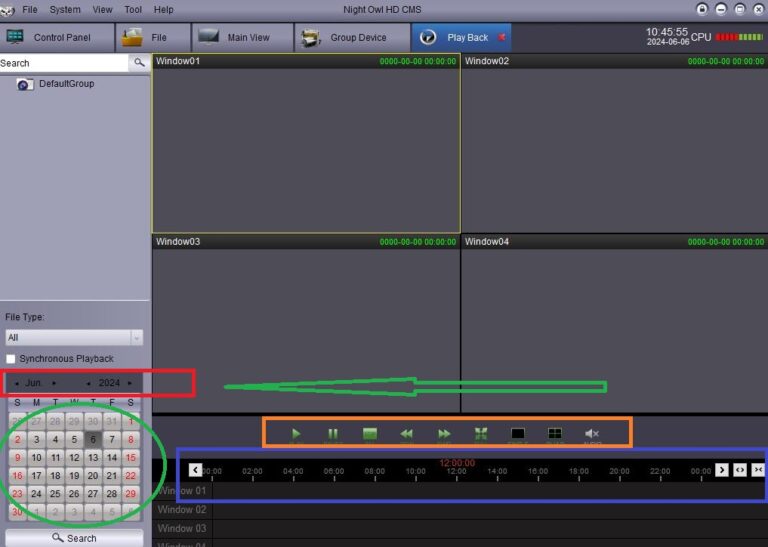768x547 pixels.
Task: Pause the playback
Action: pos(333,434)
